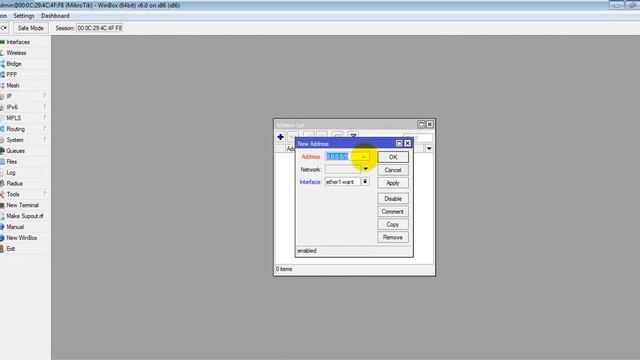Open the Dashboard menu

click(x=55, y=16)
